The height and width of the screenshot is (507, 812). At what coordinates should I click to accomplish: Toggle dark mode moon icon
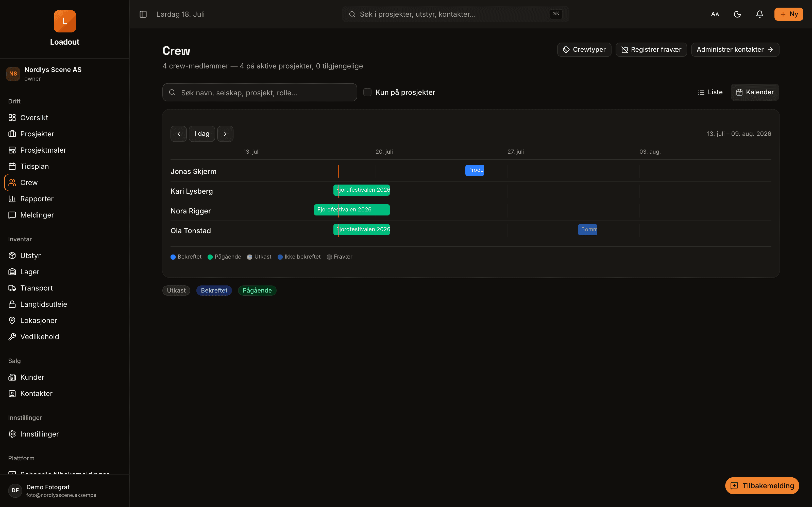pos(737,14)
